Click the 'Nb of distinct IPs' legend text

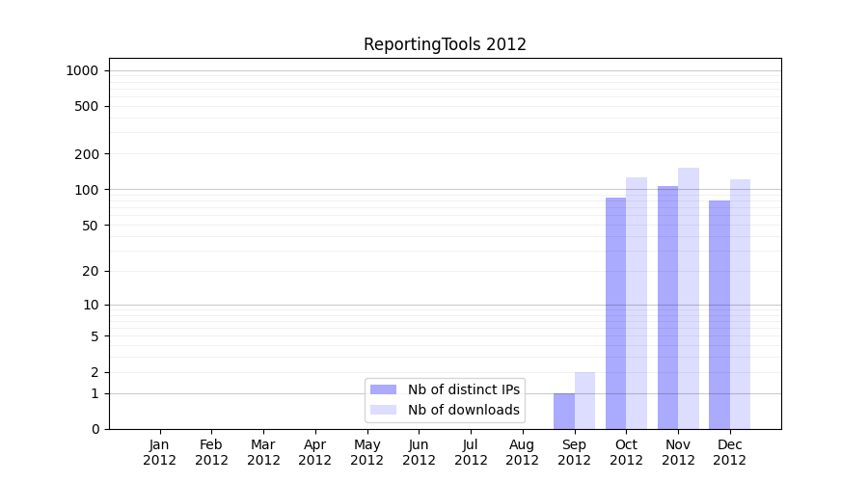click(x=463, y=389)
